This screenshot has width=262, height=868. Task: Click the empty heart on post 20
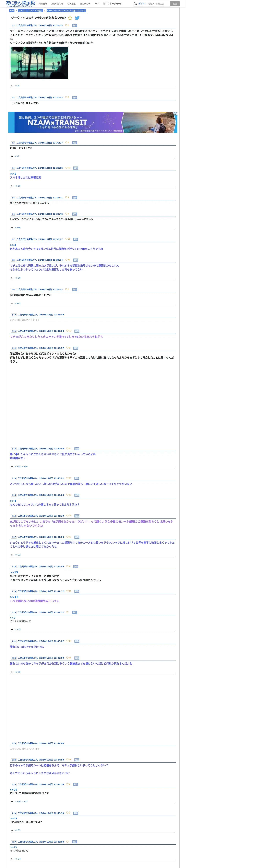coord(67,612)
